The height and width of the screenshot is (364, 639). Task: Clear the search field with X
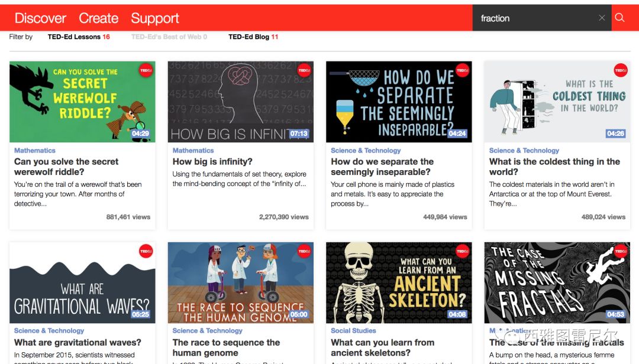602,18
